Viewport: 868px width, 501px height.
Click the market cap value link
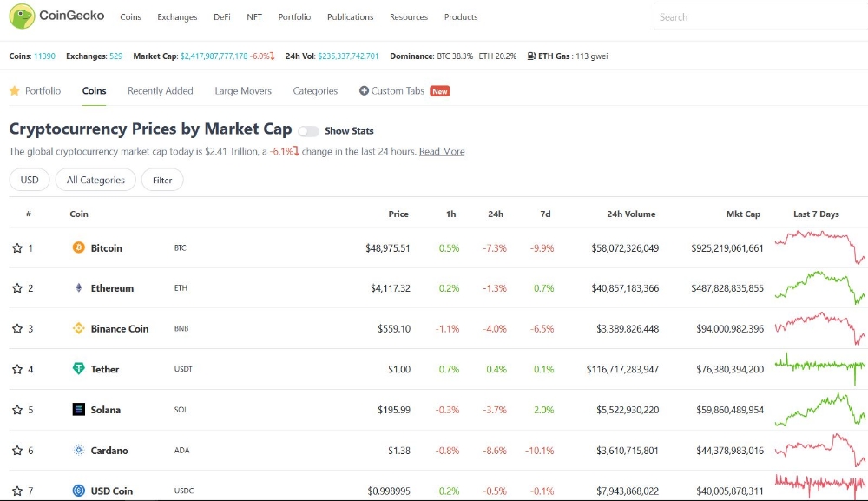coord(214,56)
